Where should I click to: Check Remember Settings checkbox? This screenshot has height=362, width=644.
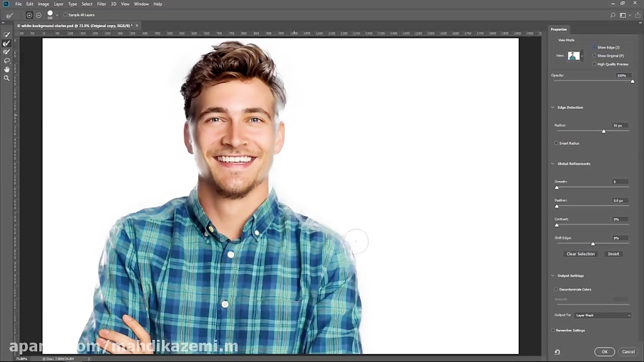pyautogui.click(x=553, y=331)
